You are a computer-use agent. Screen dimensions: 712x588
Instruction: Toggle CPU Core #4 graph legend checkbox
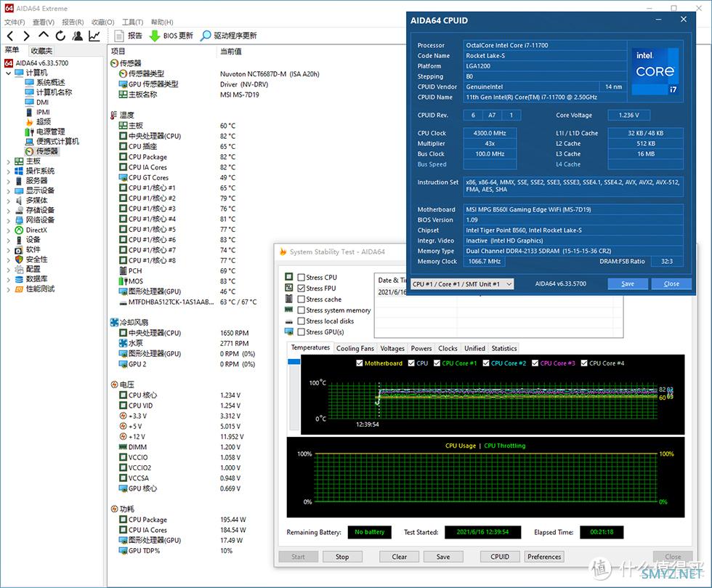click(x=584, y=363)
